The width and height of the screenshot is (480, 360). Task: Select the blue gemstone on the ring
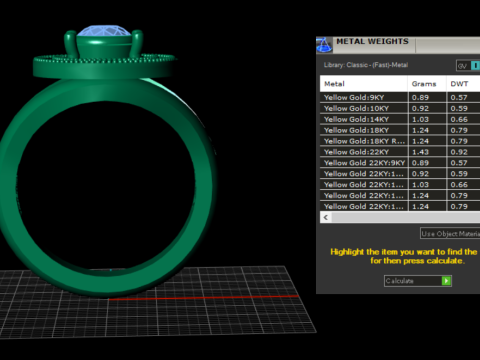pyautogui.click(x=104, y=31)
